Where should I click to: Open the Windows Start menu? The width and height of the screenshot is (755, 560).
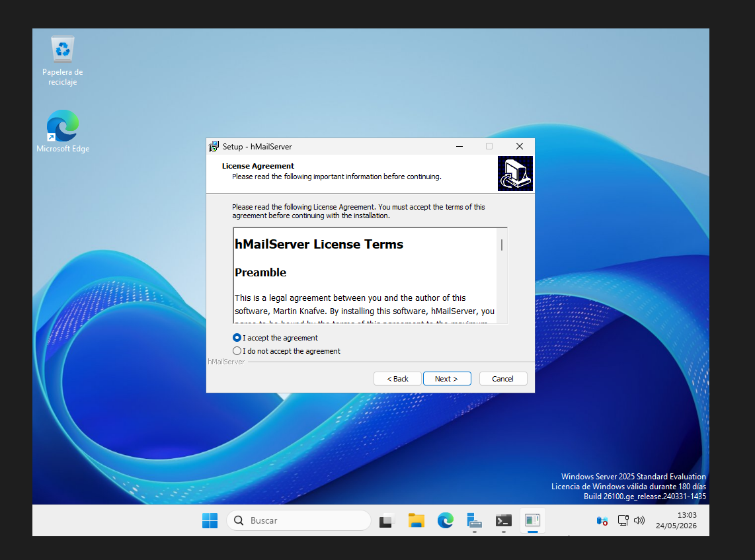210,520
